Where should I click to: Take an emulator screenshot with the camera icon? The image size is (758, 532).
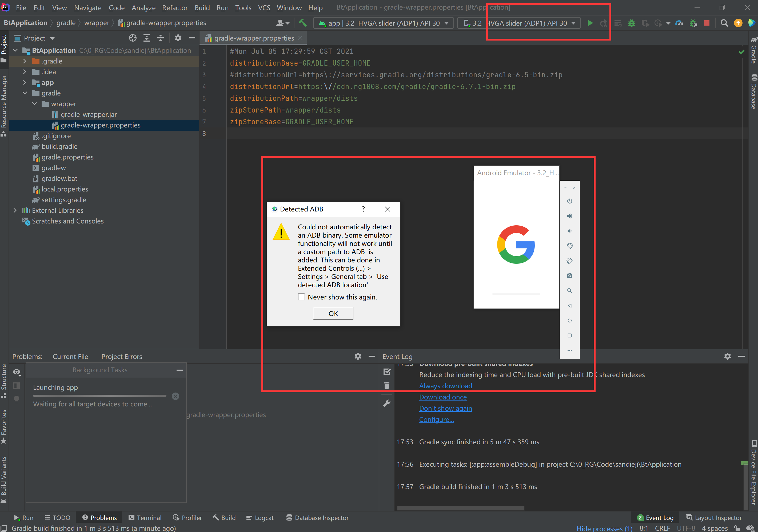coord(569,275)
